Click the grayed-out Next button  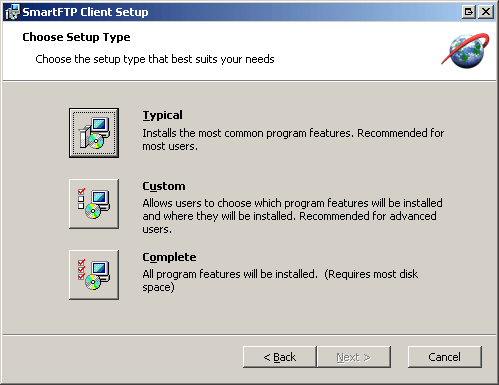[x=354, y=357]
